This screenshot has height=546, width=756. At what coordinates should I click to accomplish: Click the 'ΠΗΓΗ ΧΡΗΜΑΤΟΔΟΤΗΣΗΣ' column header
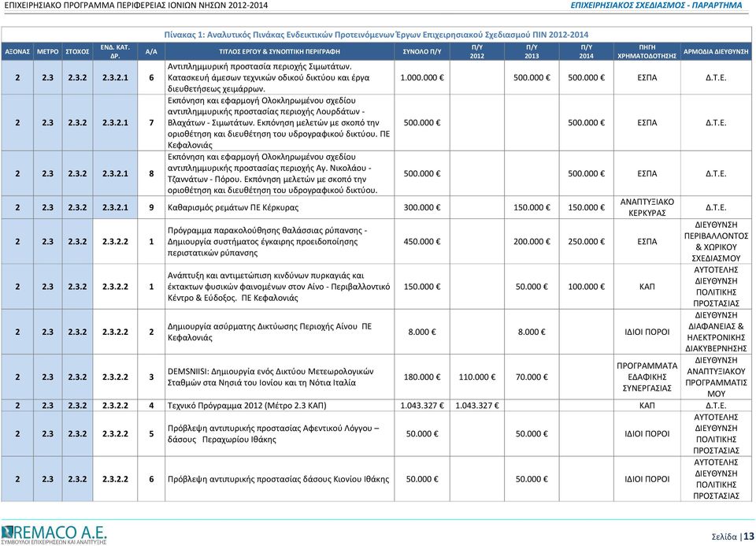coord(647,52)
